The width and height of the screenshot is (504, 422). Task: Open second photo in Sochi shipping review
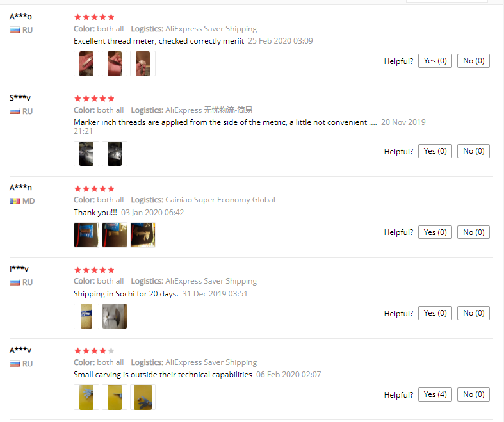coord(115,316)
